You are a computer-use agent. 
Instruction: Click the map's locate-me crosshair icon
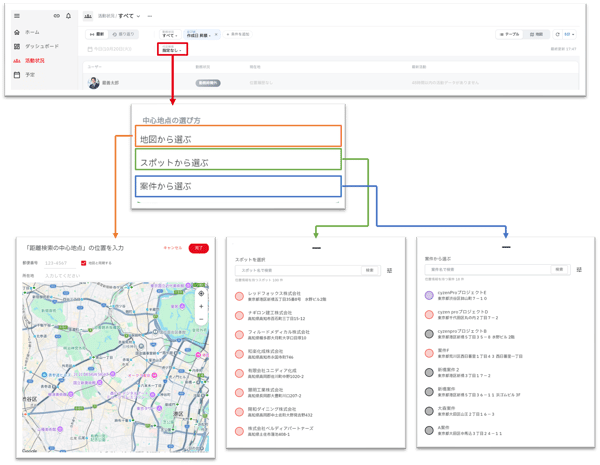click(201, 294)
